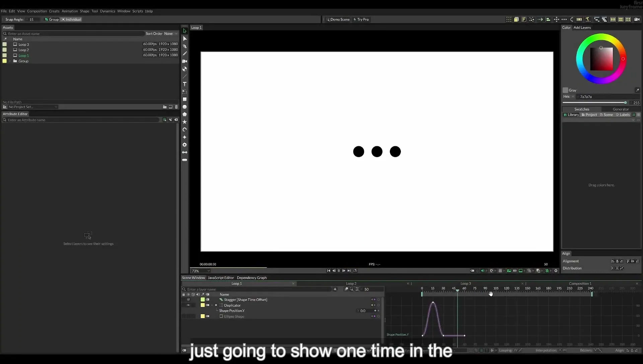Open the 73% zoom dropdown
This screenshot has height=364, width=643.
pos(200,271)
